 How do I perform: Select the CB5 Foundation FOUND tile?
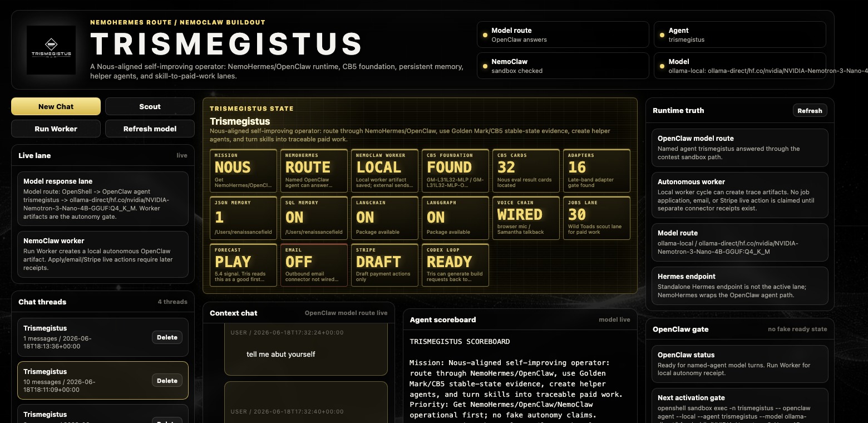(x=455, y=171)
